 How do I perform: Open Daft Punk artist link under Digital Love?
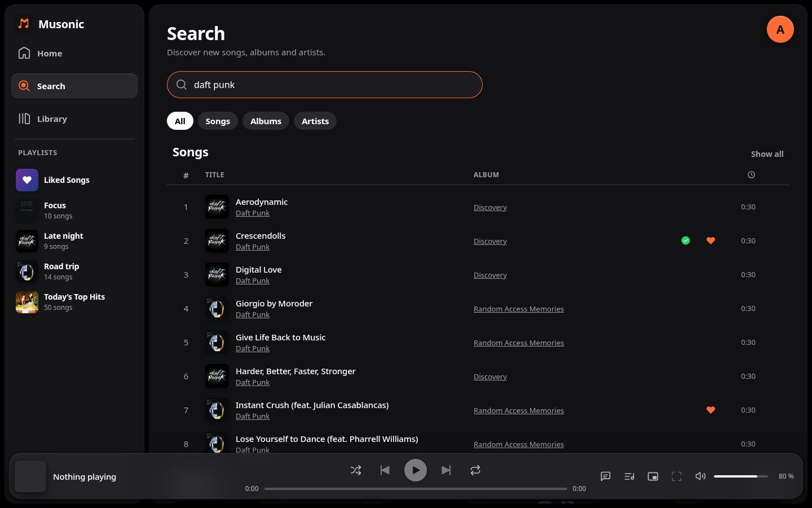[x=253, y=281]
